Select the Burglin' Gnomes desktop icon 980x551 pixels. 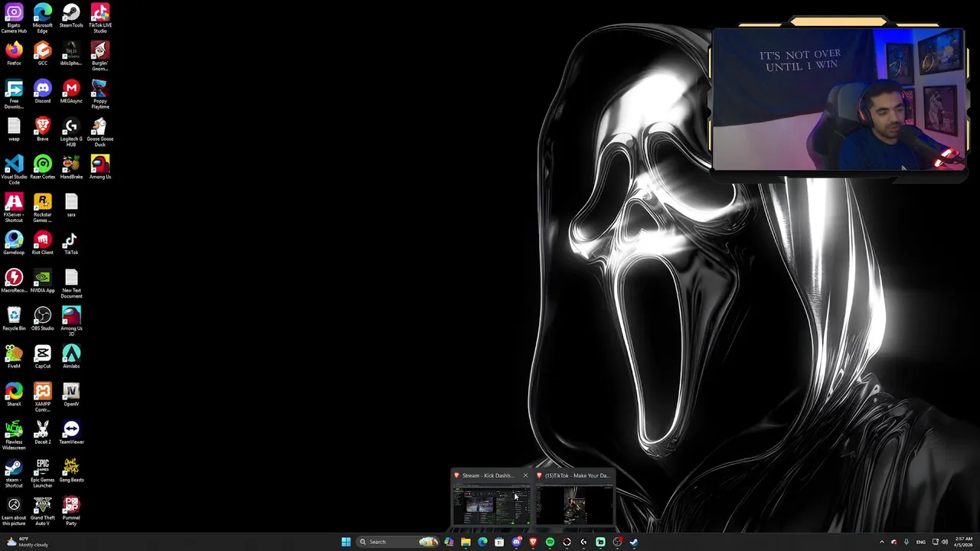[x=100, y=56]
